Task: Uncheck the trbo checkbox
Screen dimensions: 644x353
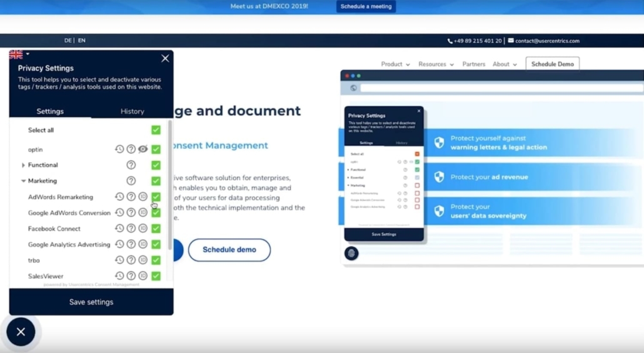Action: 156,260
